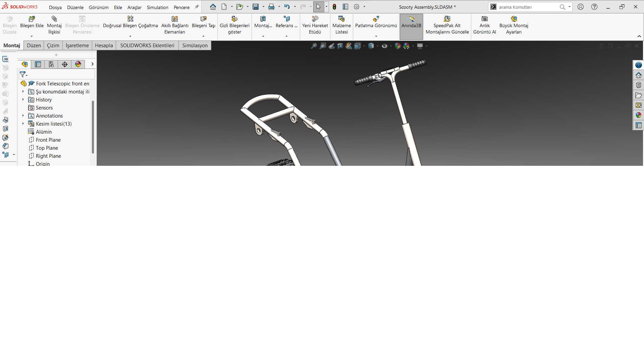This screenshot has width=644, height=341.
Task: Undo the last action with the undo arrow
Action: pos(287,7)
